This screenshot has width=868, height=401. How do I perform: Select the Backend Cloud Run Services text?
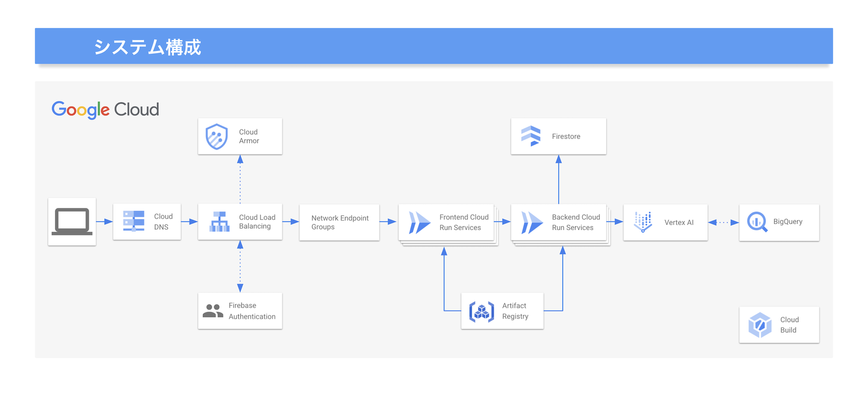576,222
